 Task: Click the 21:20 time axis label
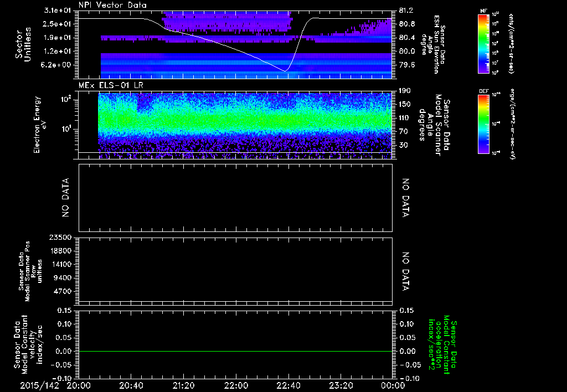(x=184, y=385)
